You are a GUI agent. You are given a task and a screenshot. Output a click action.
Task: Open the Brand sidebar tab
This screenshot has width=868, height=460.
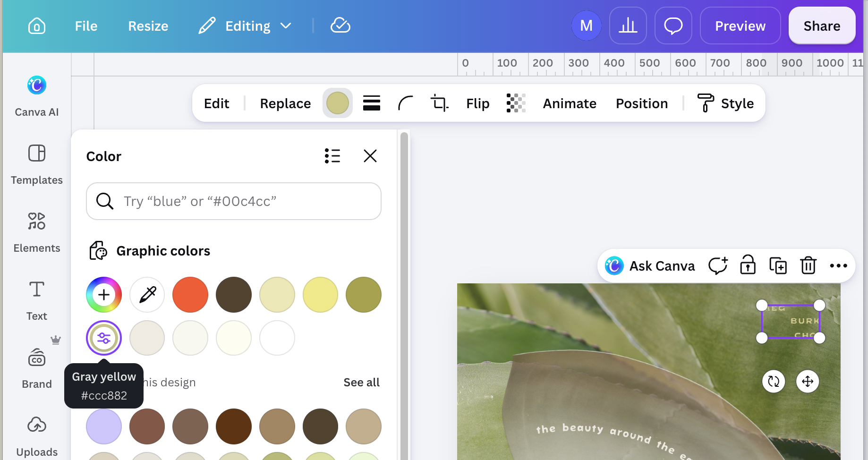tap(37, 368)
